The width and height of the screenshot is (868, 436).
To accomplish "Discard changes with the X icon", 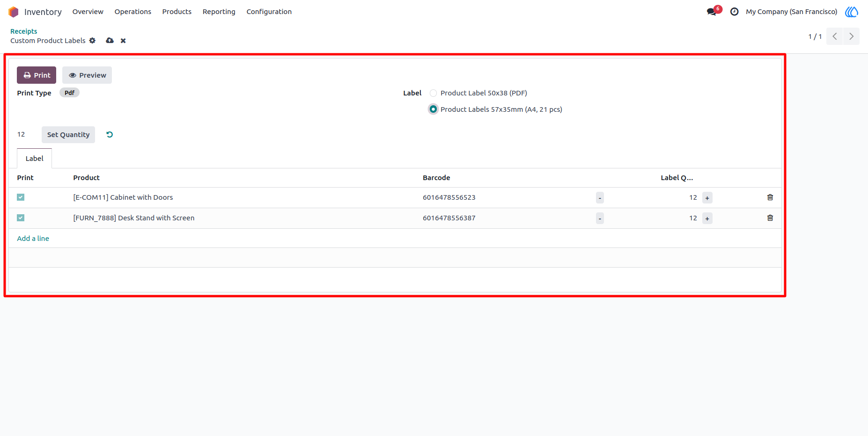I will tap(123, 41).
